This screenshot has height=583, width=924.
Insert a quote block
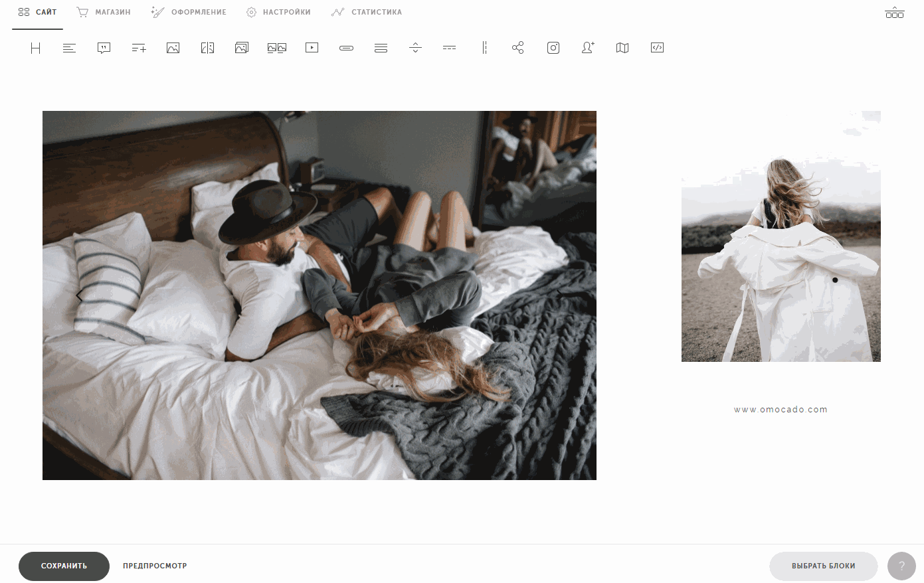(x=104, y=48)
